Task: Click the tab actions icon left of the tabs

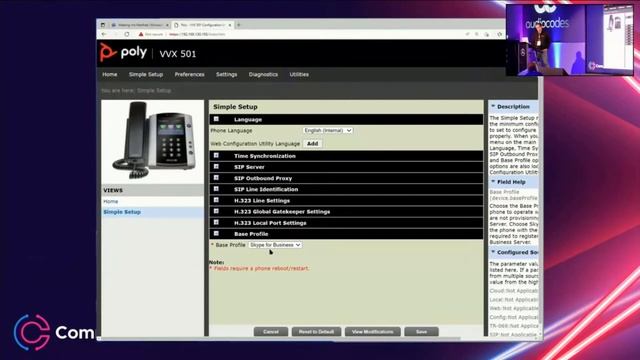Action: [103, 25]
